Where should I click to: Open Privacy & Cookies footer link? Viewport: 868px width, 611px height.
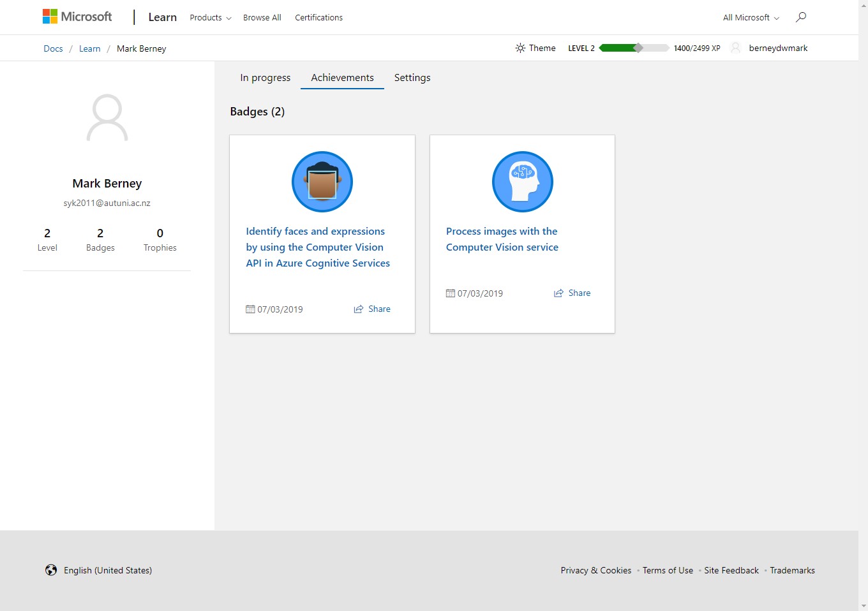596,570
